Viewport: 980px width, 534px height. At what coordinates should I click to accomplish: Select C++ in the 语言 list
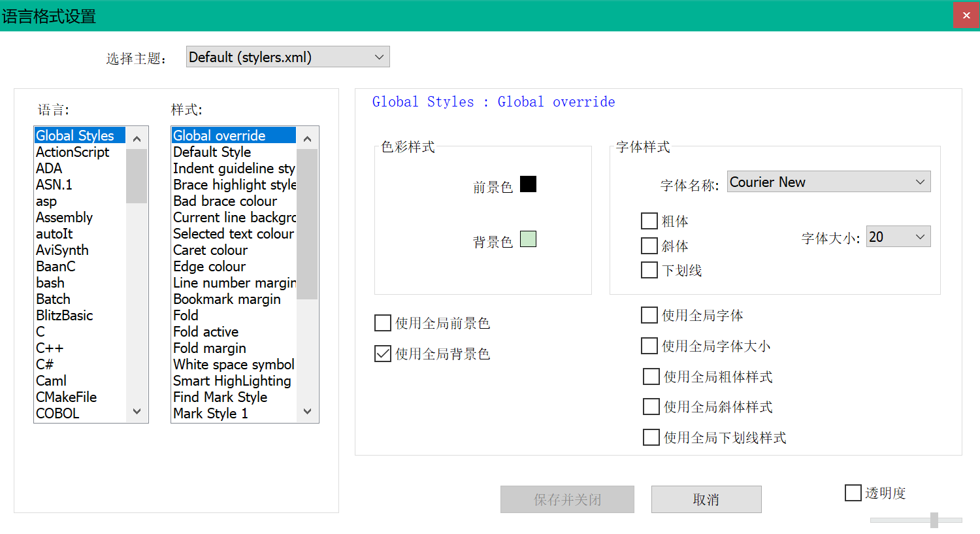[50, 348]
